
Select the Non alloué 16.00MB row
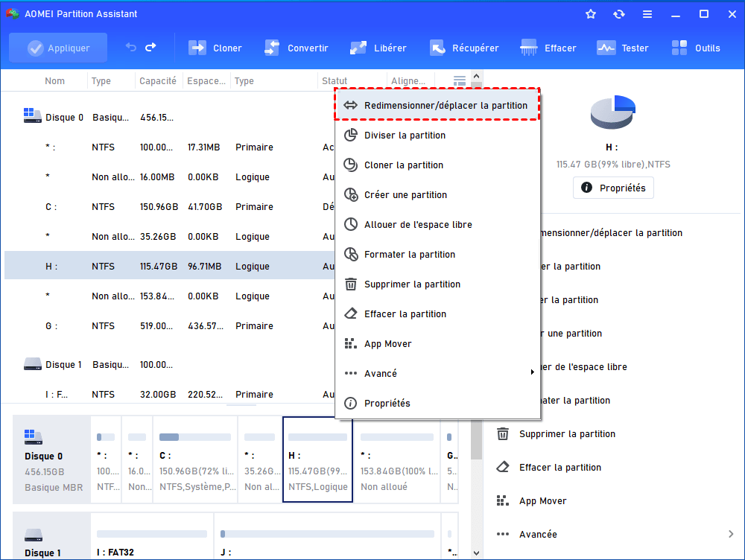click(x=168, y=176)
